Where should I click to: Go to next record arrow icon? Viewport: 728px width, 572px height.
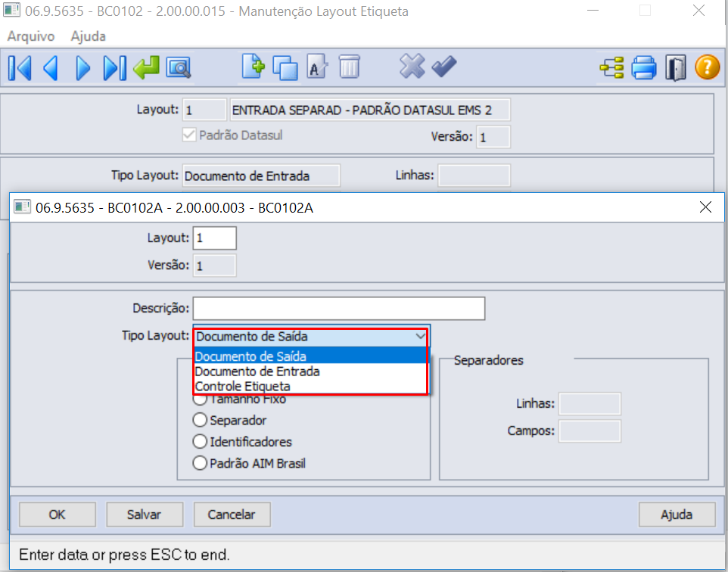pos(82,68)
